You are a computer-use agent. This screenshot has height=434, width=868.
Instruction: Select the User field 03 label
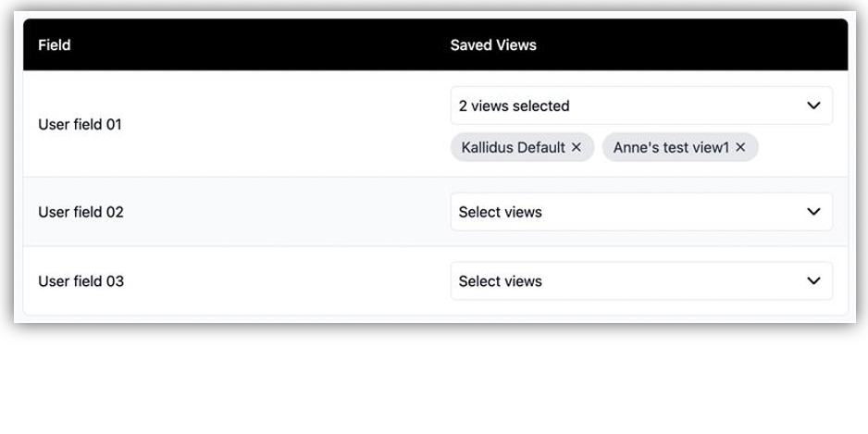point(81,281)
